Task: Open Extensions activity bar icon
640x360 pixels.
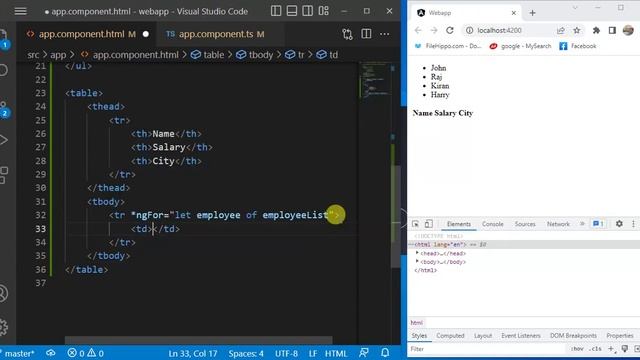Action: (x=4, y=175)
